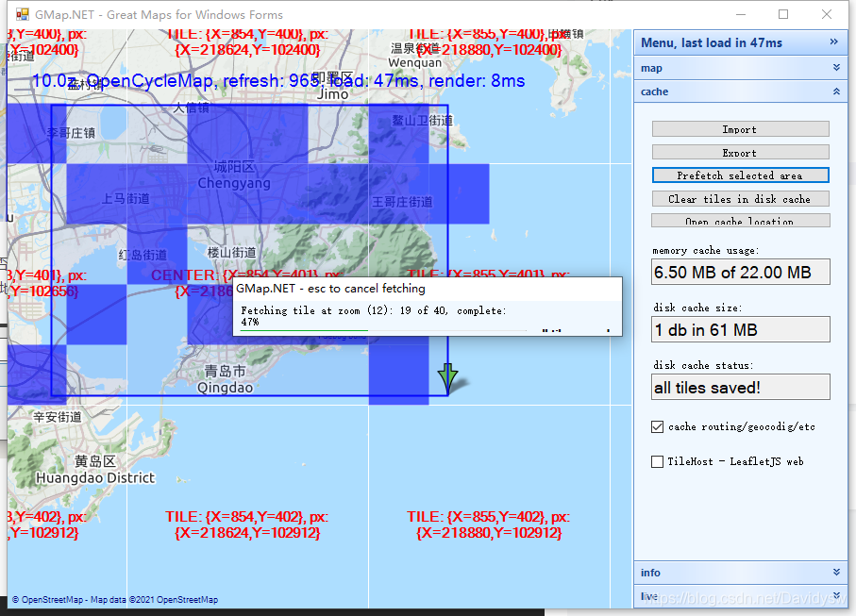Click the Export button
856x616 pixels.
click(740, 152)
